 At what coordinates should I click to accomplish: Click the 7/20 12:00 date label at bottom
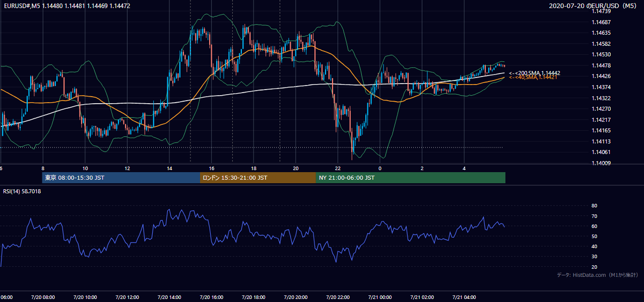127,297
